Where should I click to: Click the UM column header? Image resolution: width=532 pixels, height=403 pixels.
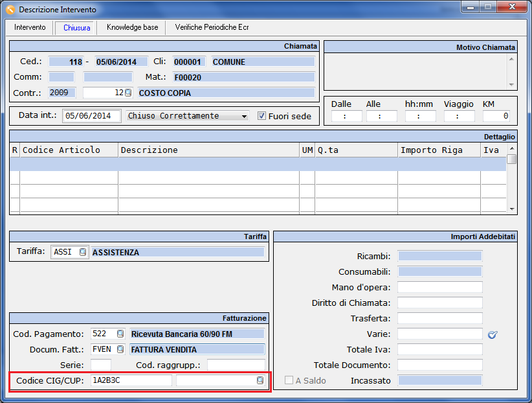coord(307,150)
